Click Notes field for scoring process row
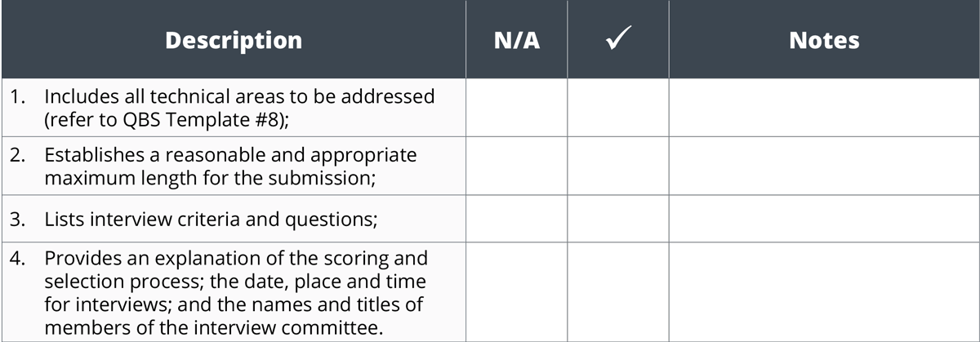The width and height of the screenshot is (980, 342). tap(825, 292)
